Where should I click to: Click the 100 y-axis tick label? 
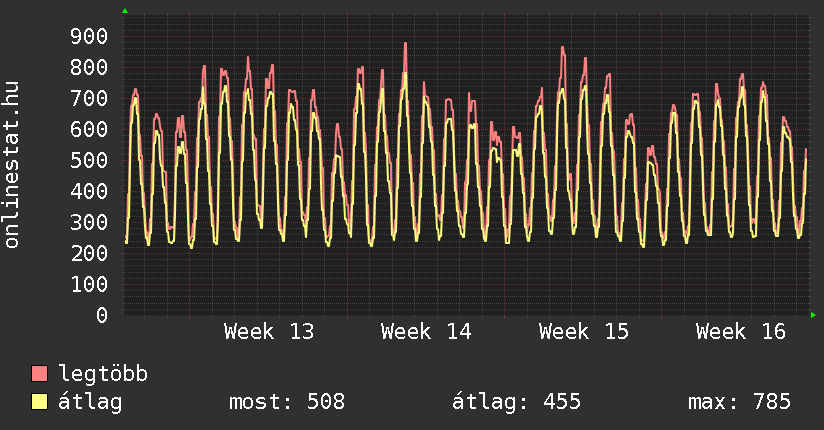pyautogui.click(x=89, y=285)
